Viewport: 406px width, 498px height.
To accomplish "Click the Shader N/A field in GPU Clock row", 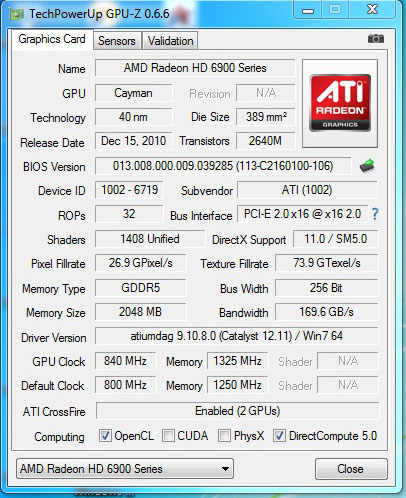I will pyautogui.click(x=348, y=361).
